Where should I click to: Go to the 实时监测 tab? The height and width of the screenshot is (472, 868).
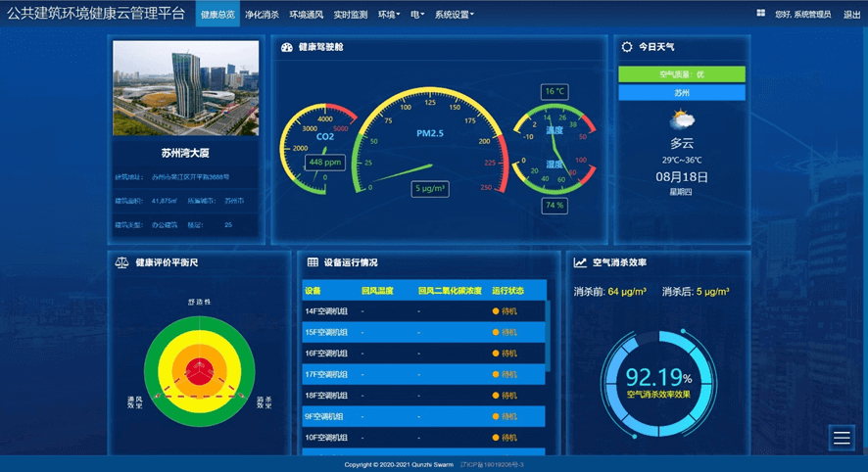(350, 15)
